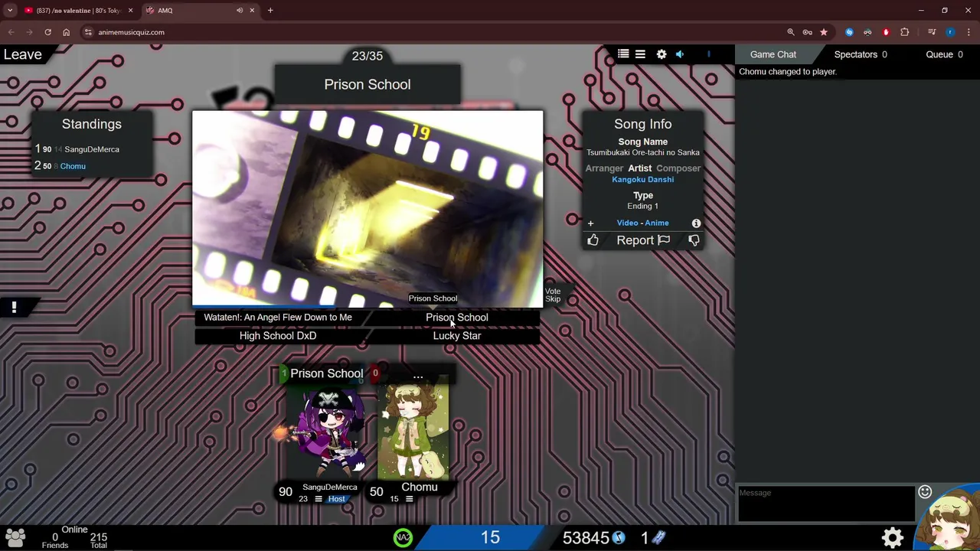This screenshot has height=551, width=980.
Task: Open the emoji picker in chat
Action: click(925, 492)
